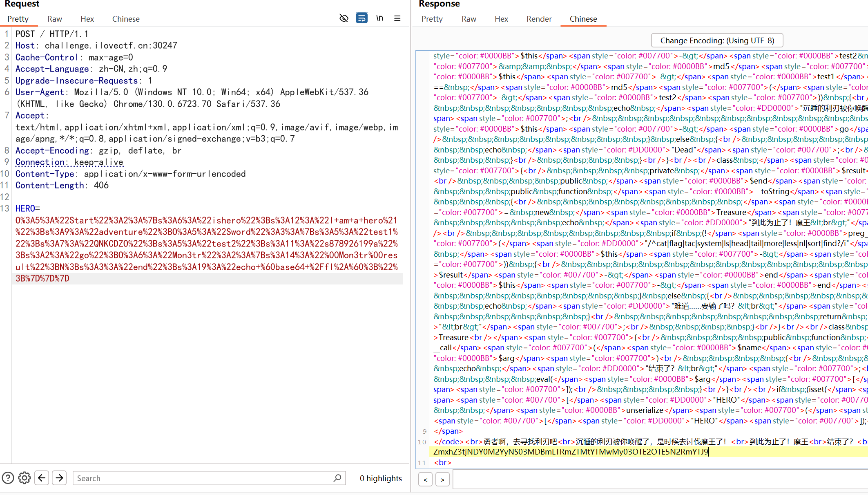The height and width of the screenshot is (495, 868).
Task: Click the response next '>' button
Action: point(442,479)
